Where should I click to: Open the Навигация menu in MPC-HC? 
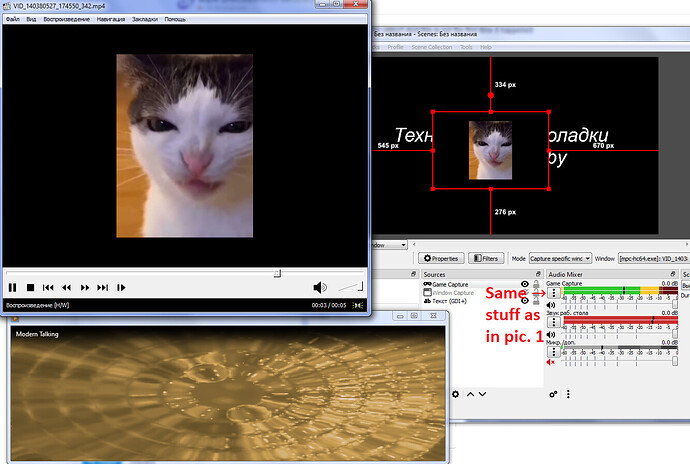pos(110,19)
